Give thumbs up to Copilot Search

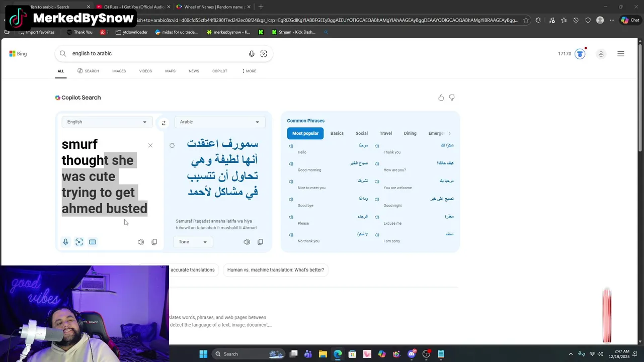point(441,98)
